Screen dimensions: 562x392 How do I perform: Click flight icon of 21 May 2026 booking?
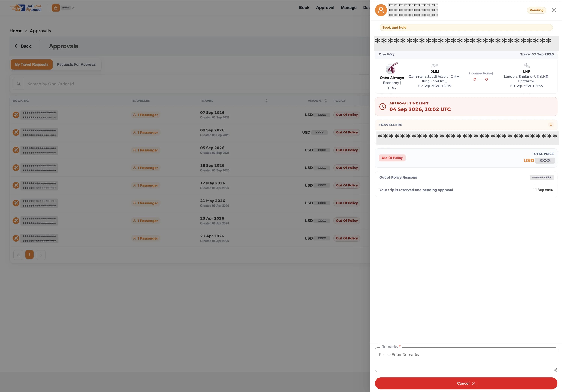coord(16,203)
